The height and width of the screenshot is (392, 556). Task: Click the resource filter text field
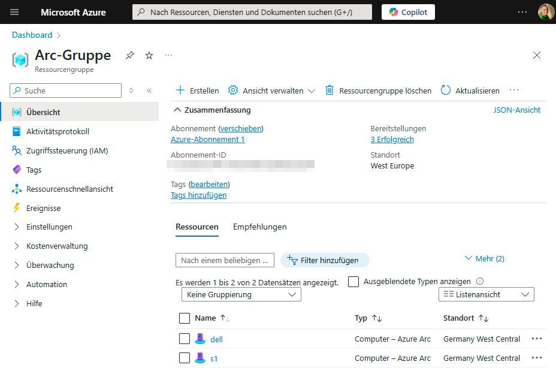coord(225,260)
